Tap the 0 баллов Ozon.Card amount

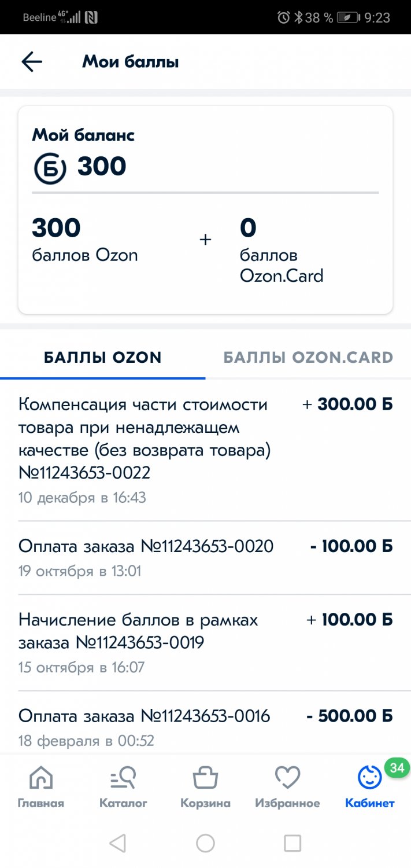248,229
